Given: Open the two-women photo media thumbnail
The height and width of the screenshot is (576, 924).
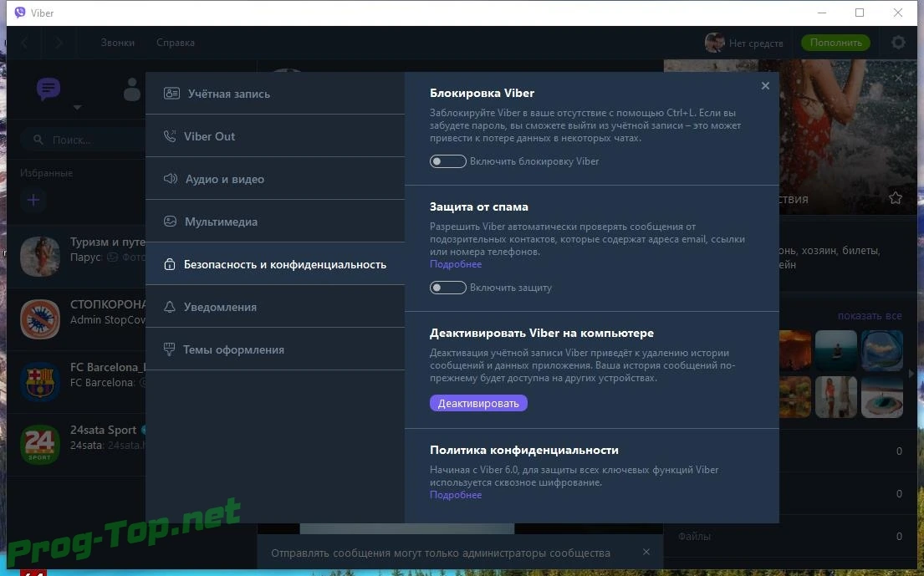Looking at the screenshot, I should [x=835, y=397].
